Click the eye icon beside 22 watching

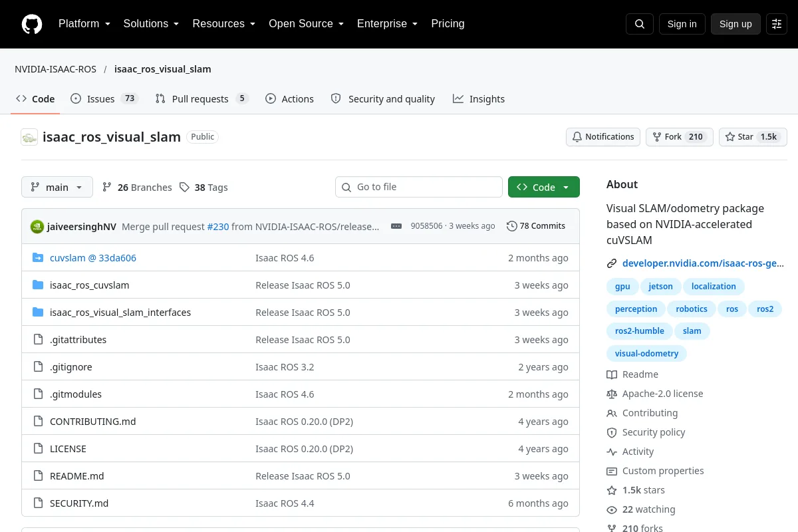coord(612,509)
